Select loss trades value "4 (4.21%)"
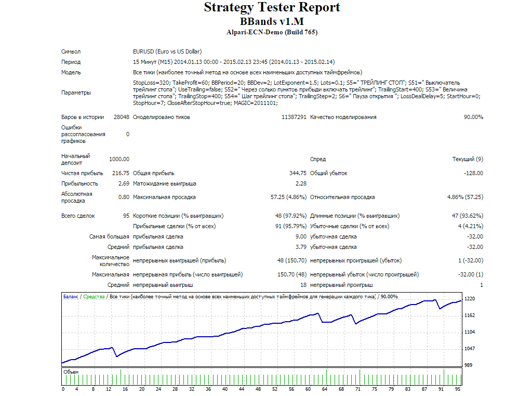532x396 pixels. [x=471, y=227]
